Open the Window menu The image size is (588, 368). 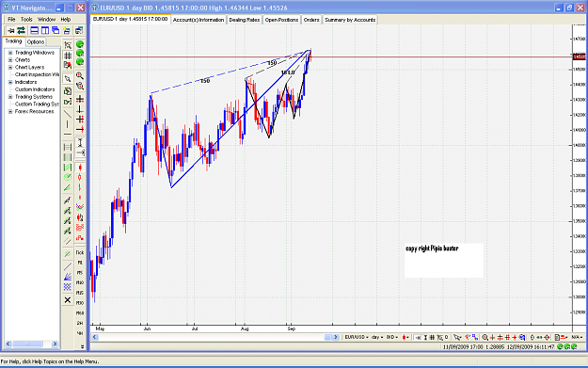(x=46, y=19)
